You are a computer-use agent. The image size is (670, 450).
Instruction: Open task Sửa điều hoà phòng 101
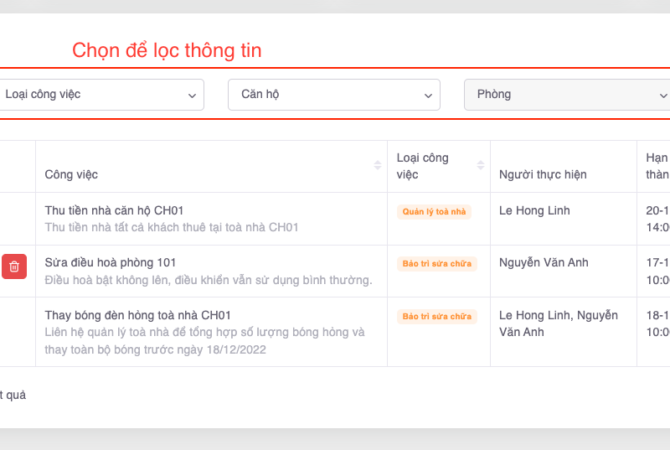[x=110, y=263]
